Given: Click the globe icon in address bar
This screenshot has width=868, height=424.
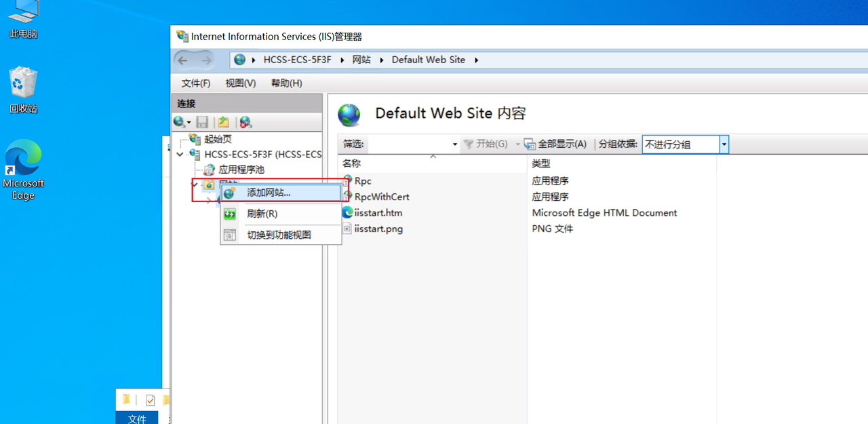Looking at the screenshot, I should [240, 60].
